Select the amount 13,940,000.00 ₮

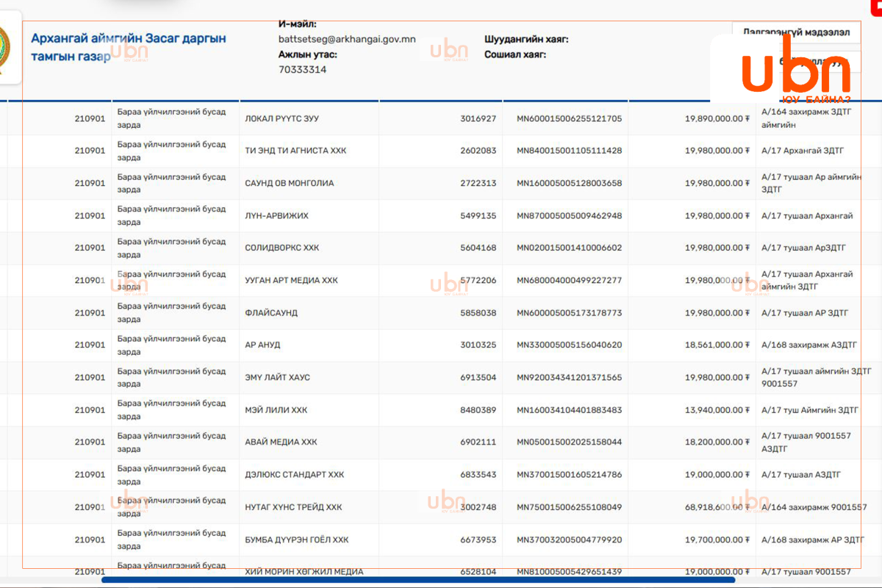(x=717, y=409)
